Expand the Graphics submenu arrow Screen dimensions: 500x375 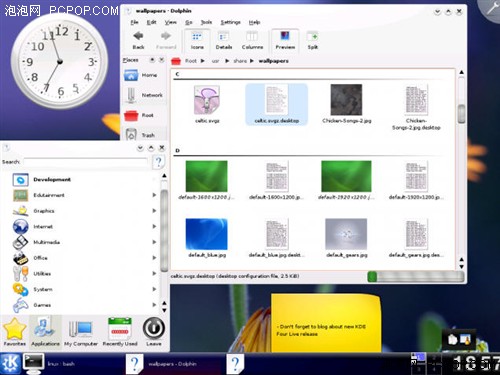[x=154, y=211]
